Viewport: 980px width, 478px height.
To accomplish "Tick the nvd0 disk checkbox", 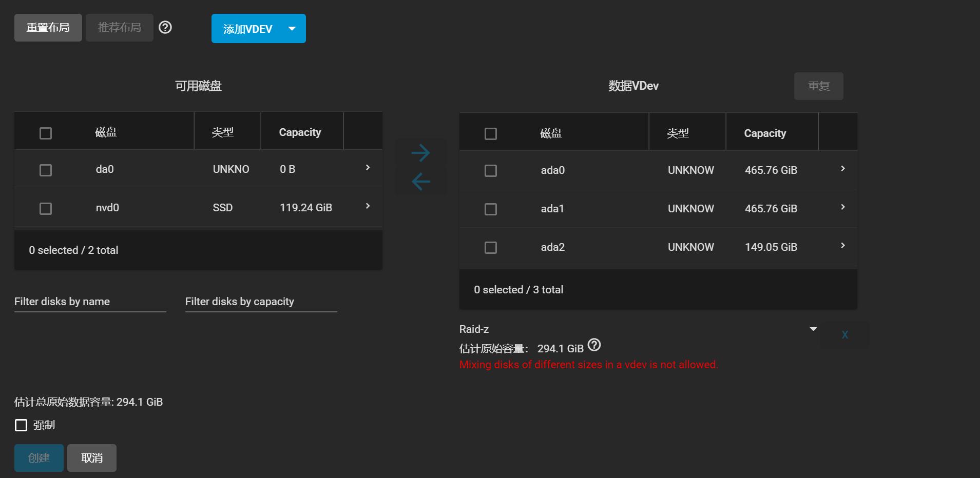I will [46, 209].
